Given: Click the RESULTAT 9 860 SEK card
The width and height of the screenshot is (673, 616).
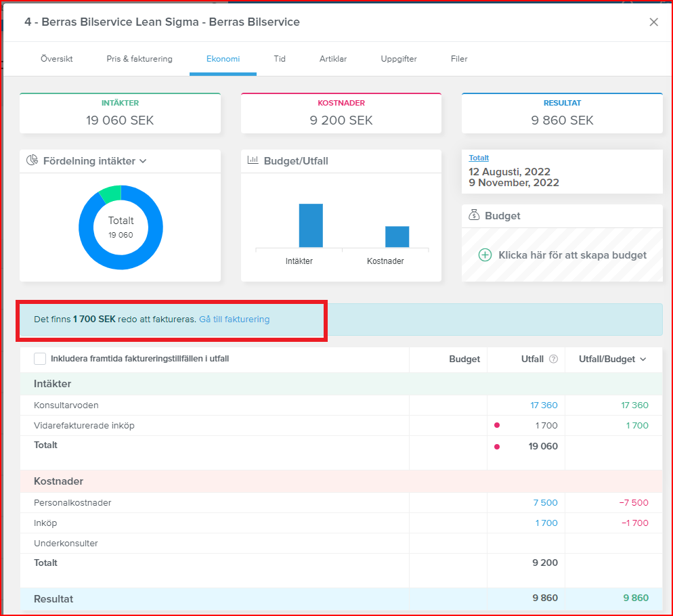Looking at the screenshot, I should pos(562,113).
